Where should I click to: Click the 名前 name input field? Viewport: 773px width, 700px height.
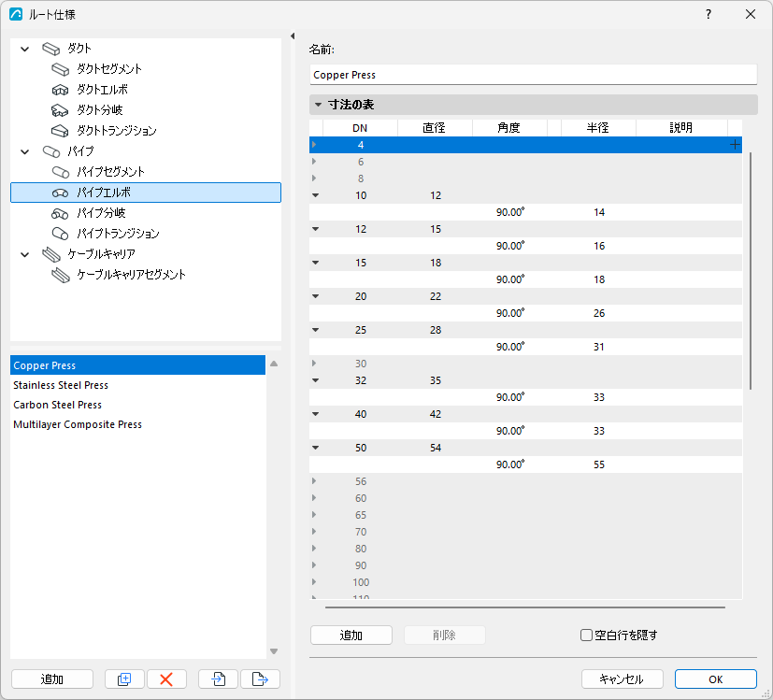point(533,75)
